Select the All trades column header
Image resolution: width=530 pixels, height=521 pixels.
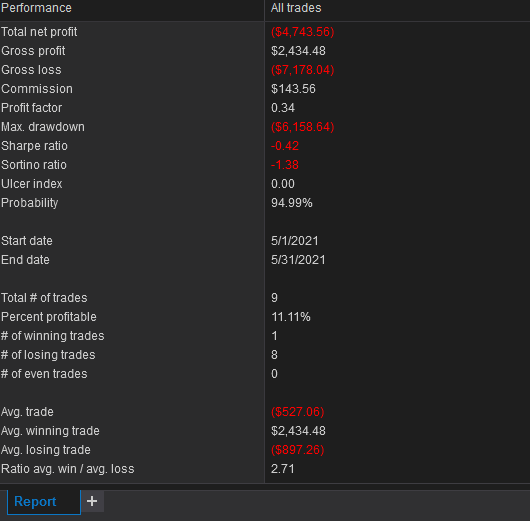click(296, 8)
